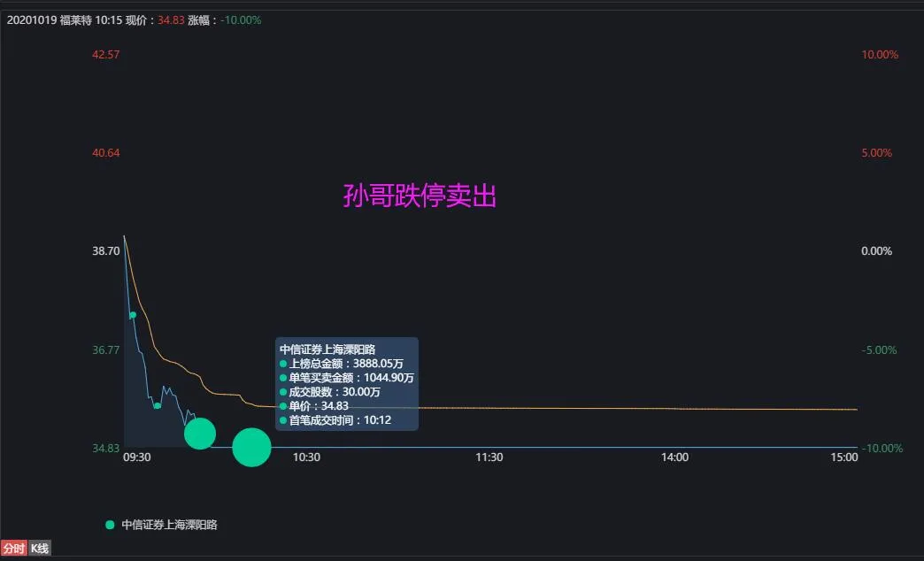Click the green legend dot for 中信证券上海溧阳路
Viewport: 924px width, 561px height.
pyautogui.click(x=108, y=524)
